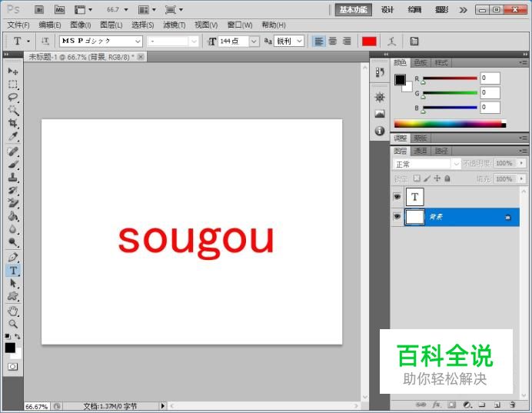Select the Dodge tool
This screenshot has width=532, height=413.
(x=13, y=242)
